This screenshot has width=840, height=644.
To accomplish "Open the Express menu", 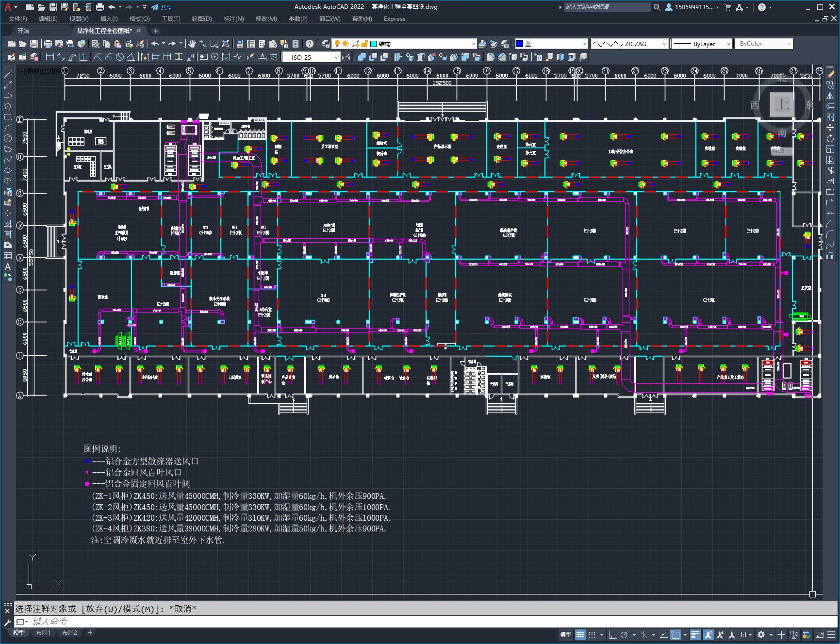I will tap(395, 19).
